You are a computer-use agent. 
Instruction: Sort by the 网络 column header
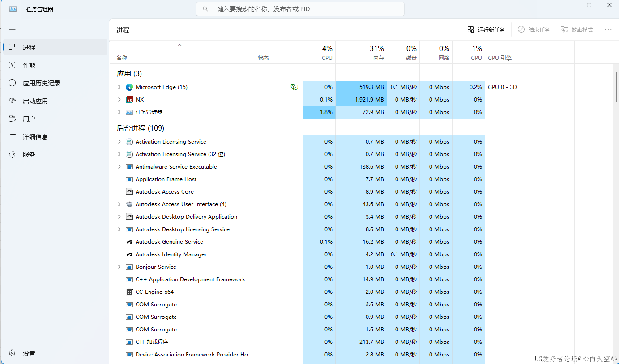[x=436, y=52]
